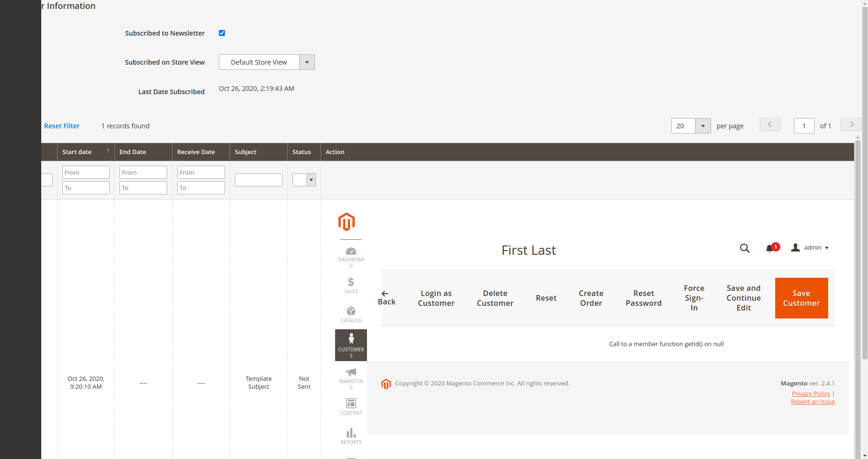Open the Status filter dropdown
The height and width of the screenshot is (459, 868).
pos(304,180)
